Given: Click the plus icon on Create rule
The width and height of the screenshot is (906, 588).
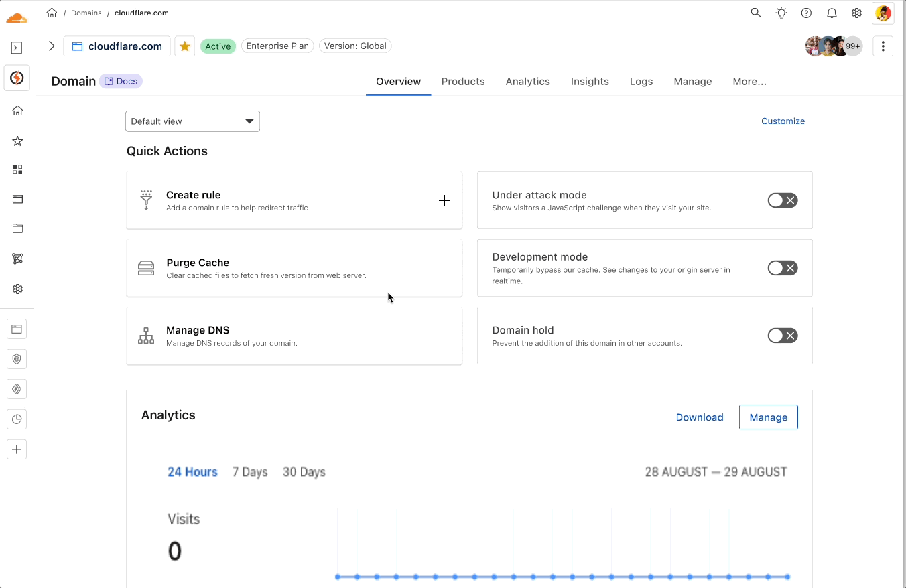Looking at the screenshot, I should 444,200.
